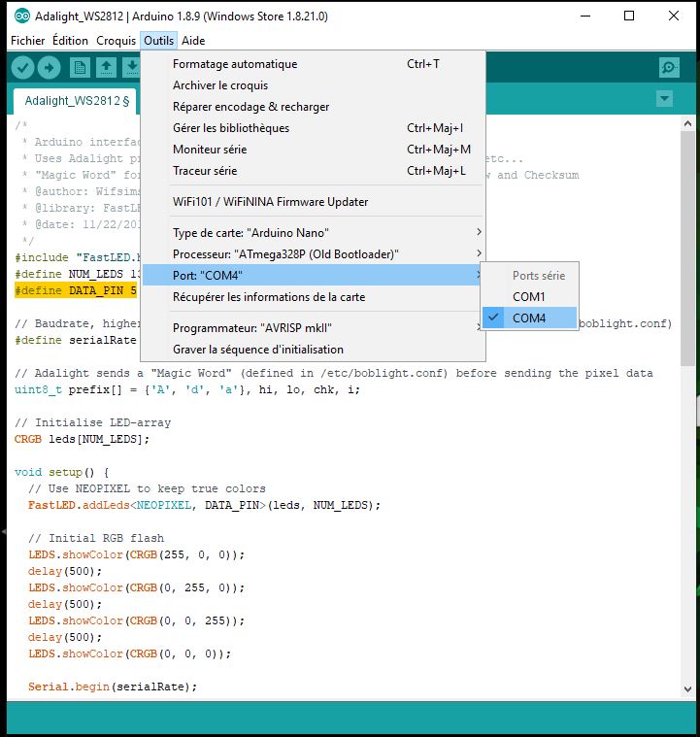Image resolution: width=700 pixels, height=737 pixels.
Task: Close the open Outils menu
Action: (x=159, y=41)
